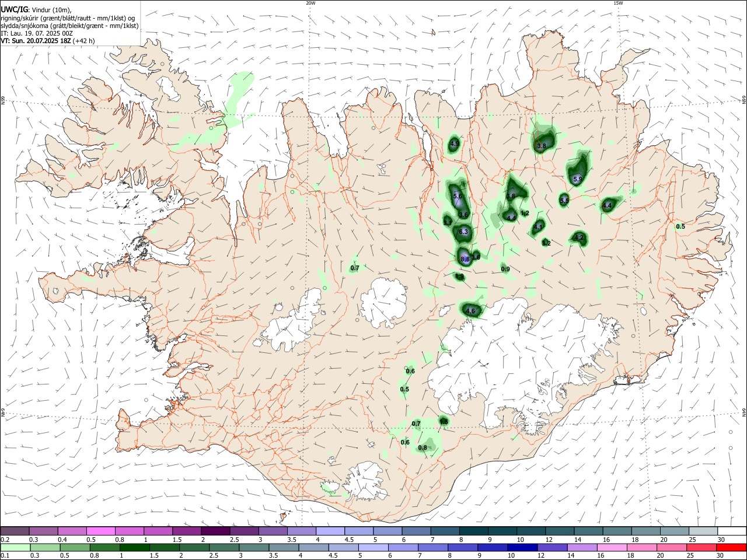Click the 6.3 precipitation value on the map
This screenshot has height=560, width=747.
pyautogui.click(x=464, y=232)
